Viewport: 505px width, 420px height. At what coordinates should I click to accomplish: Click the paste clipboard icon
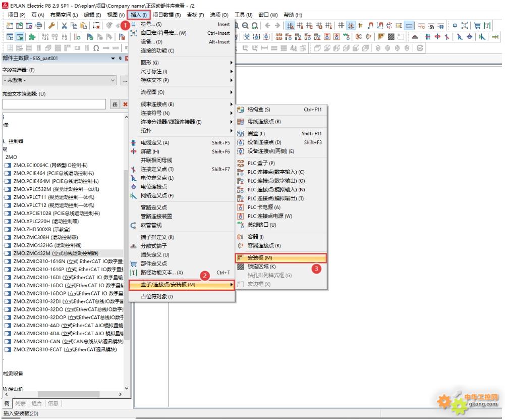[84, 26]
